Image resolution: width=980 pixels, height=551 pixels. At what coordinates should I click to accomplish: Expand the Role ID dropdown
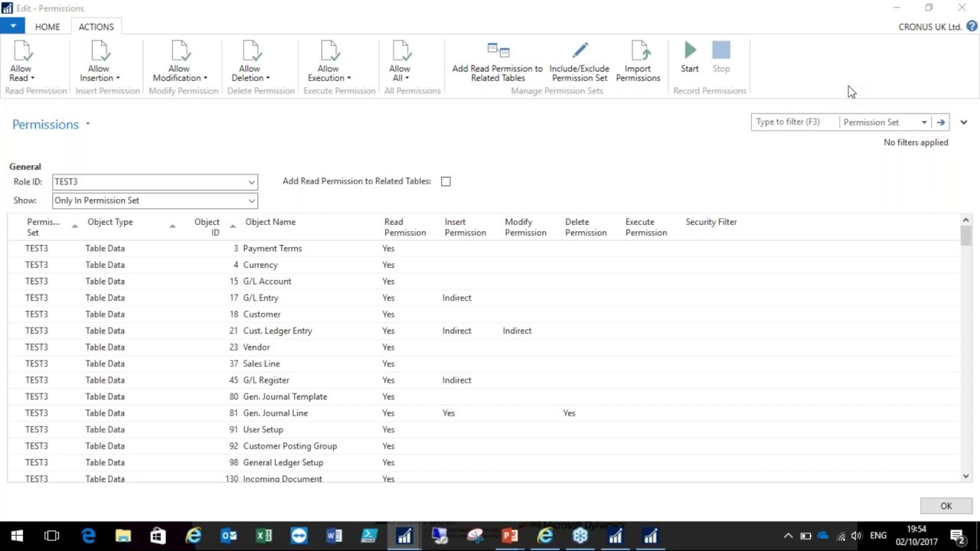251,182
